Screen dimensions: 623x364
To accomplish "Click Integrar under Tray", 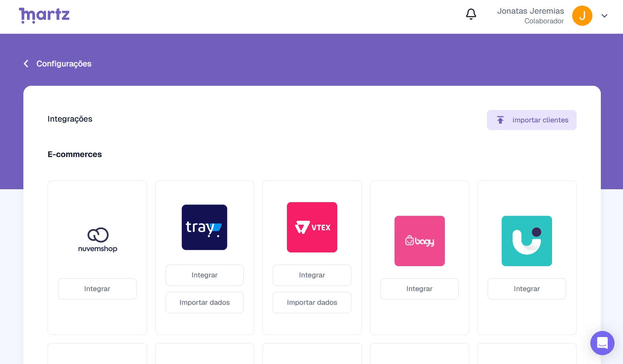I will (205, 275).
